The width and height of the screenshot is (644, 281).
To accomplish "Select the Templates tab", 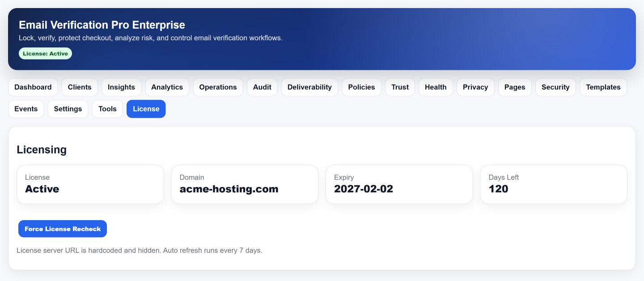I will pos(603,87).
